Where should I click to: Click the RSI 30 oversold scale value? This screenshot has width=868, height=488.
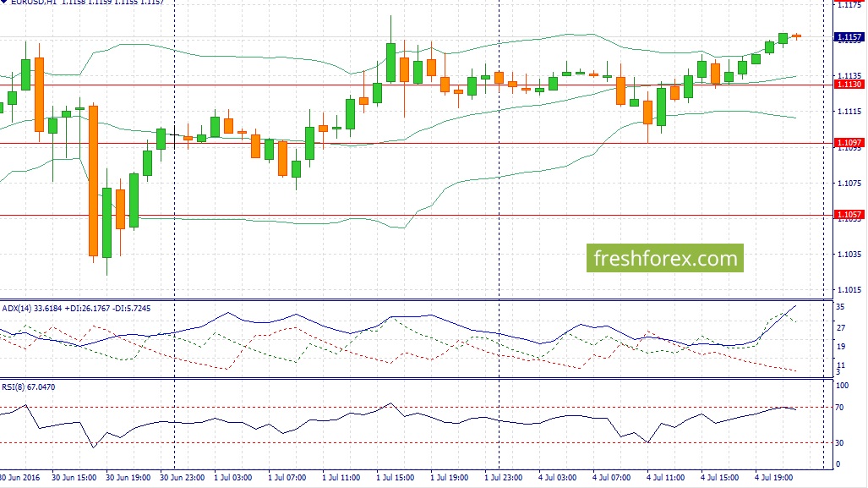coord(839,442)
